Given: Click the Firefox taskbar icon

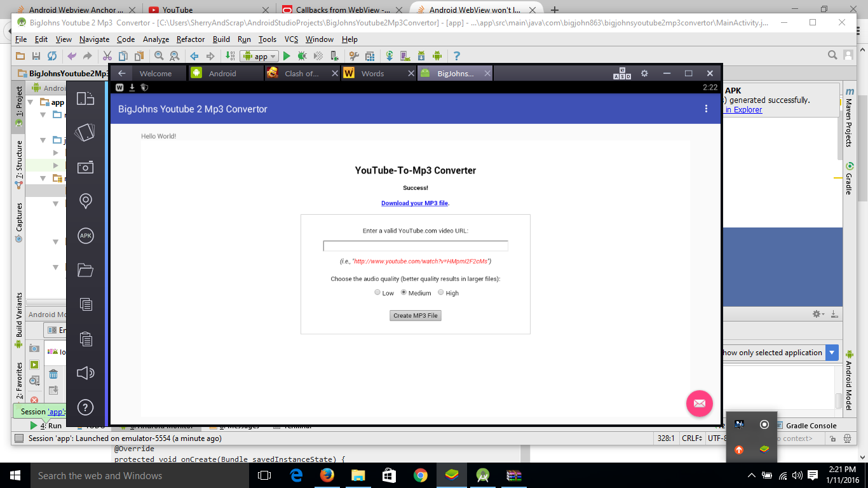Looking at the screenshot, I should (327, 475).
